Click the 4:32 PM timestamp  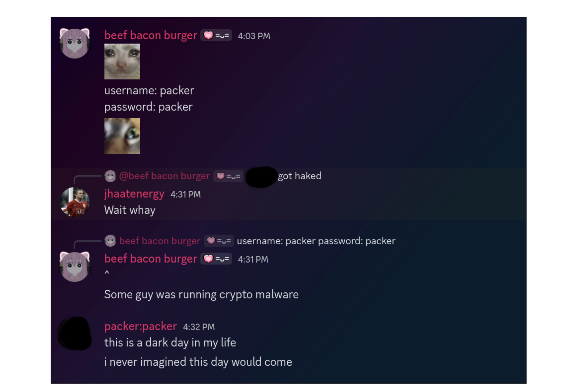click(x=199, y=327)
